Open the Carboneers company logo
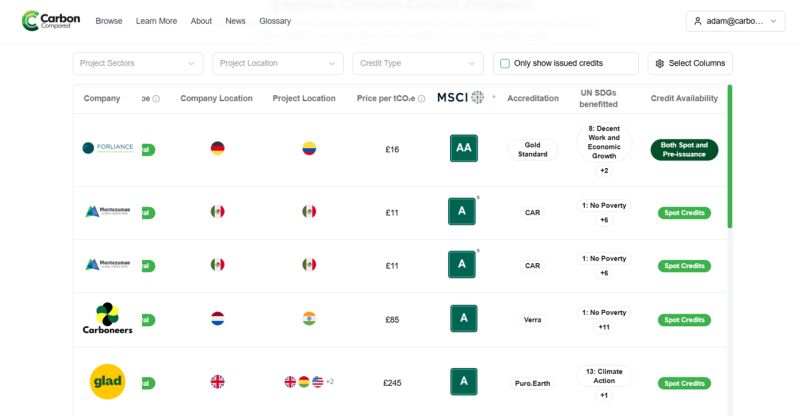This screenshot has height=416, width=800. click(x=107, y=319)
